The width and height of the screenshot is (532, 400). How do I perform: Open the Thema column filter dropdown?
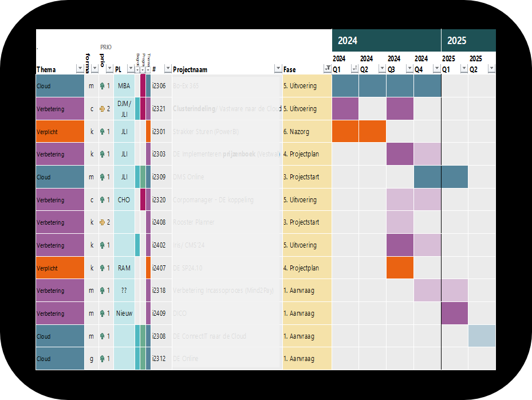pyautogui.click(x=80, y=69)
